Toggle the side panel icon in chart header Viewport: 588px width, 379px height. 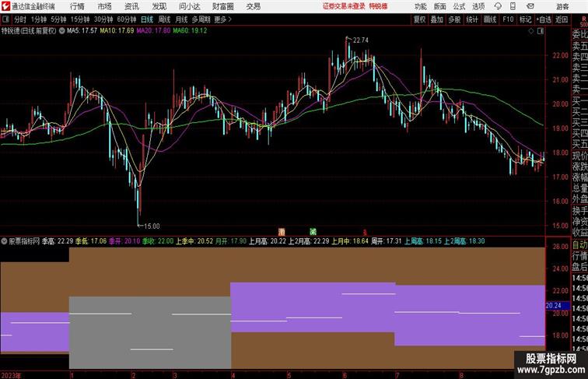[x=541, y=31]
